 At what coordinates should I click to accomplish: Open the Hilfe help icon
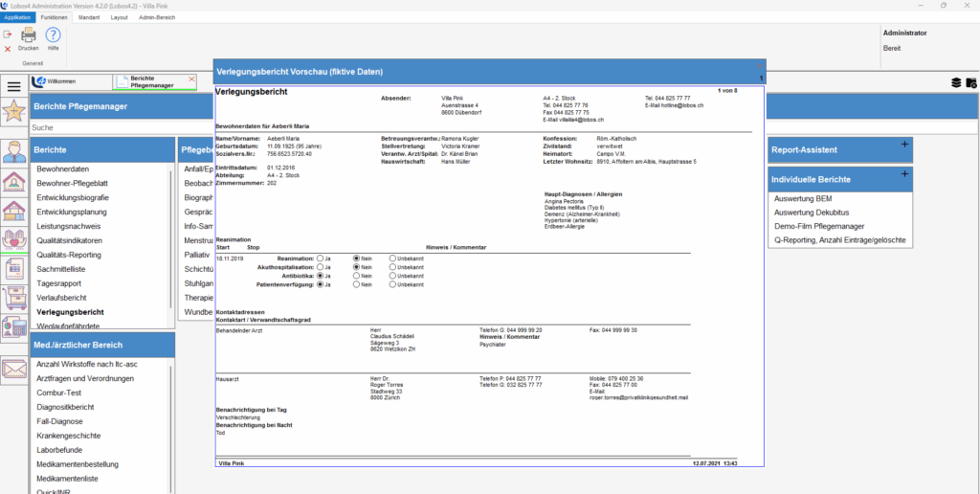click(x=54, y=35)
